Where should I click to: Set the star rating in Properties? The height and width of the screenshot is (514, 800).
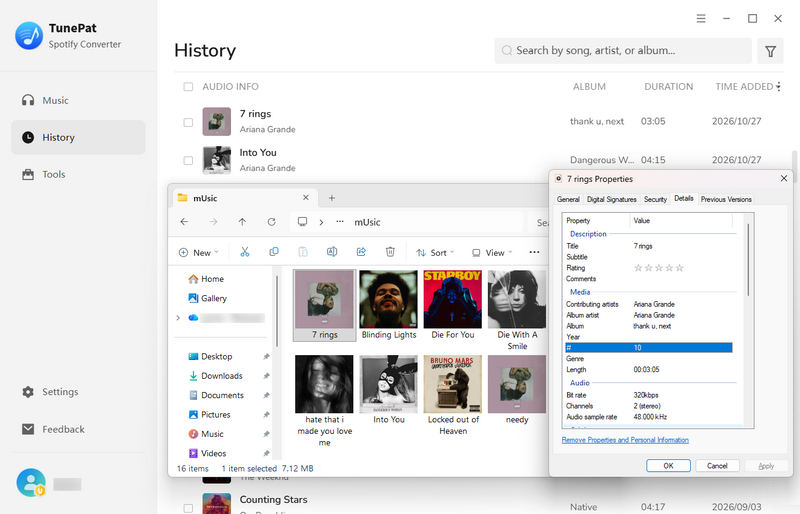(x=659, y=268)
